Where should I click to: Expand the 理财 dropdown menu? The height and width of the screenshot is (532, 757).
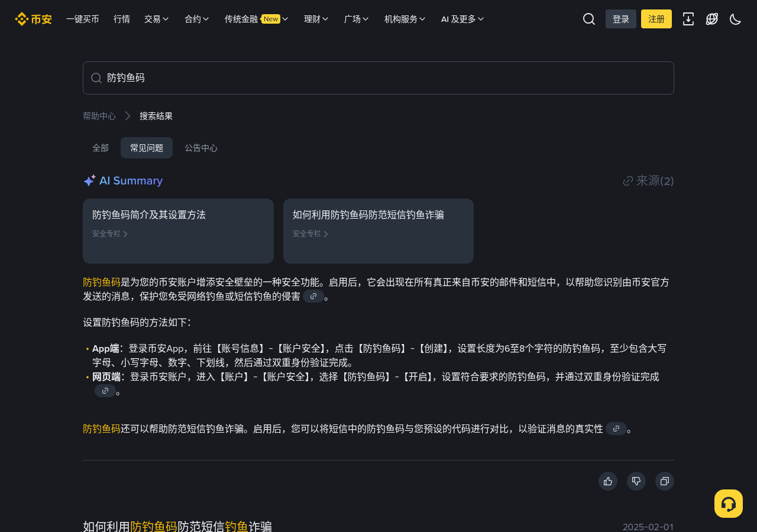pos(316,19)
